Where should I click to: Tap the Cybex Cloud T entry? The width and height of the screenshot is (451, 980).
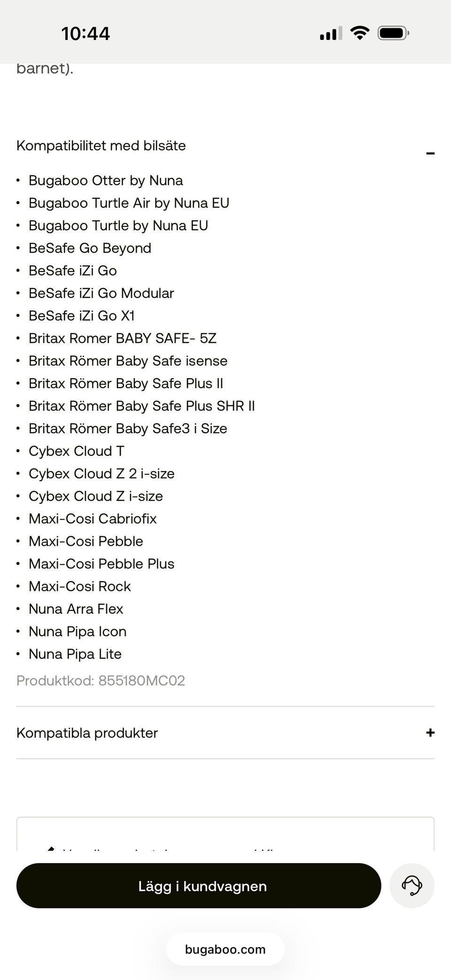pyautogui.click(x=77, y=451)
